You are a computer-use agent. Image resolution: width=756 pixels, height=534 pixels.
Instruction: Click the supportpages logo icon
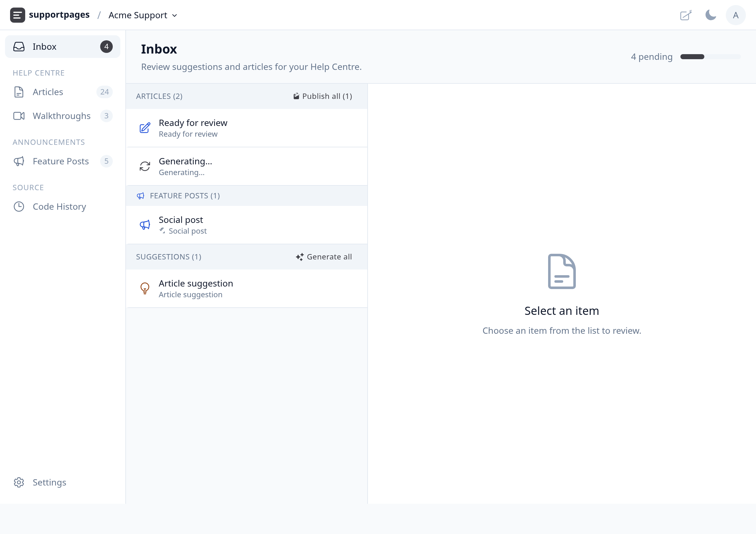[x=17, y=15]
